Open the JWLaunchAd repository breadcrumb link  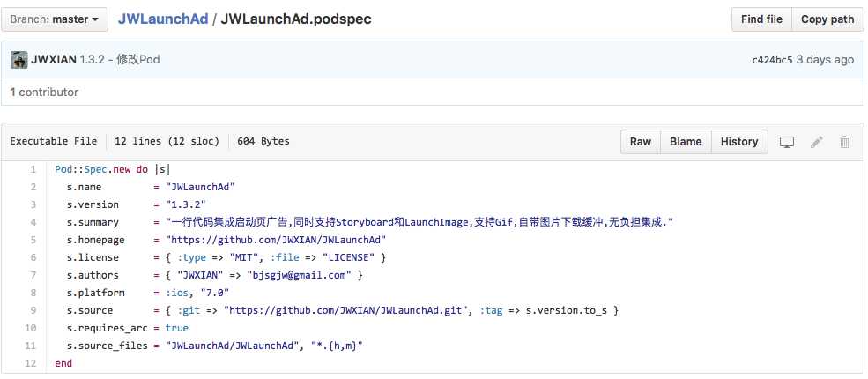(163, 19)
